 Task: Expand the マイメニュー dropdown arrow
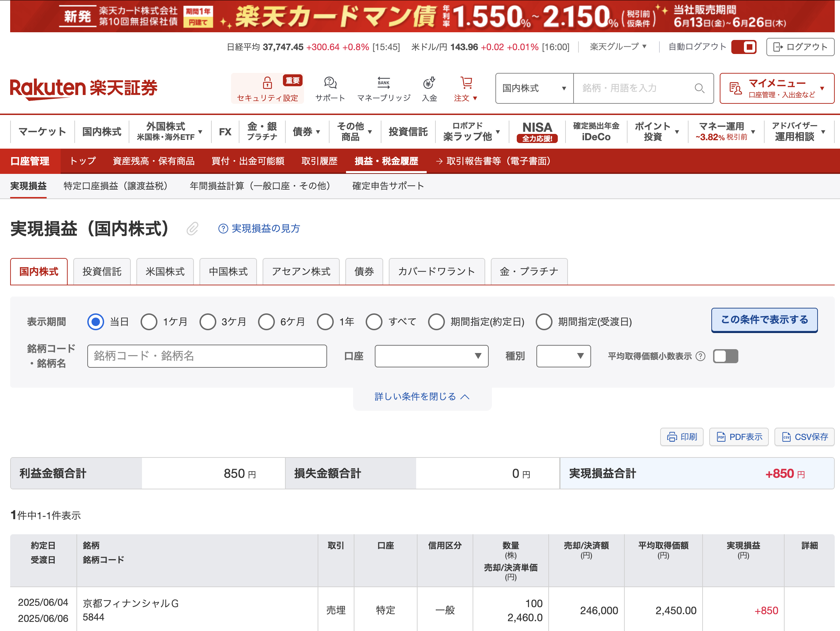tap(822, 88)
